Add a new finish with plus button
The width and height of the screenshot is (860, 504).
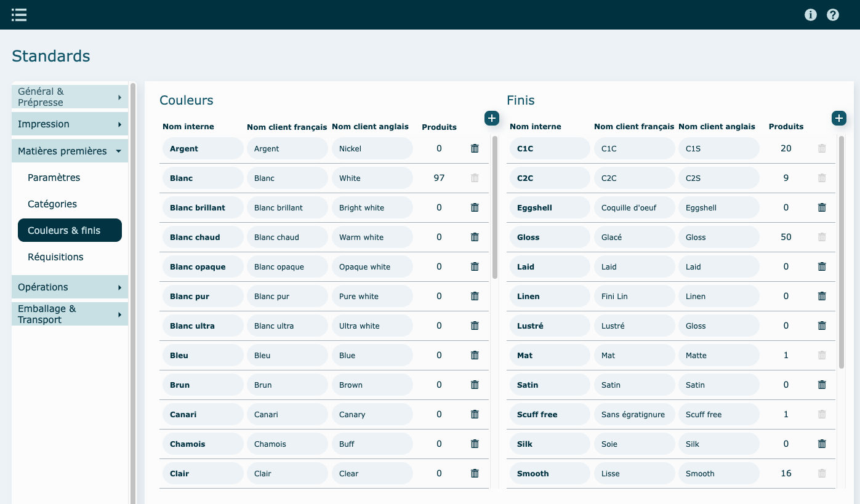tap(838, 118)
